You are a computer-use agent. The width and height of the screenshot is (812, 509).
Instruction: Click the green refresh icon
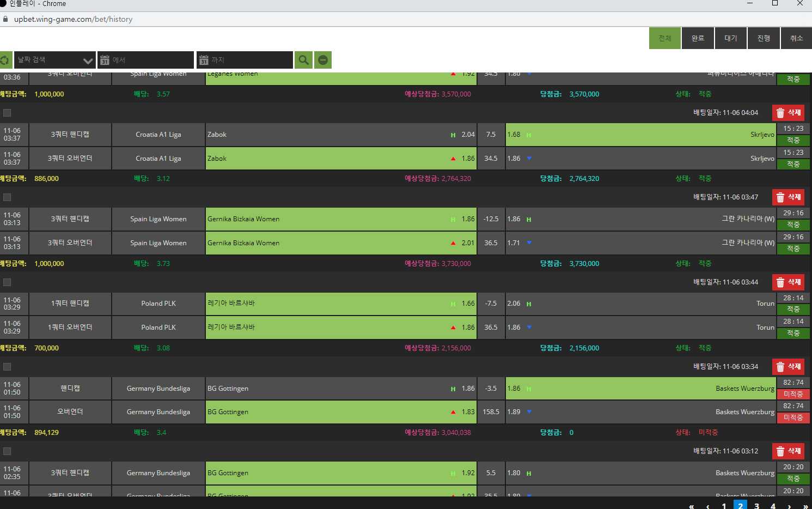coord(5,60)
